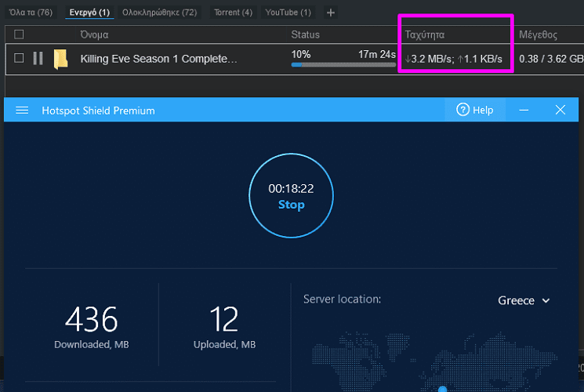Image resolution: width=584 pixels, height=392 pixels.
Task: Open the Hotspot Shield hamburger menu
Action: pyautogui.click(x=22, y=111)
